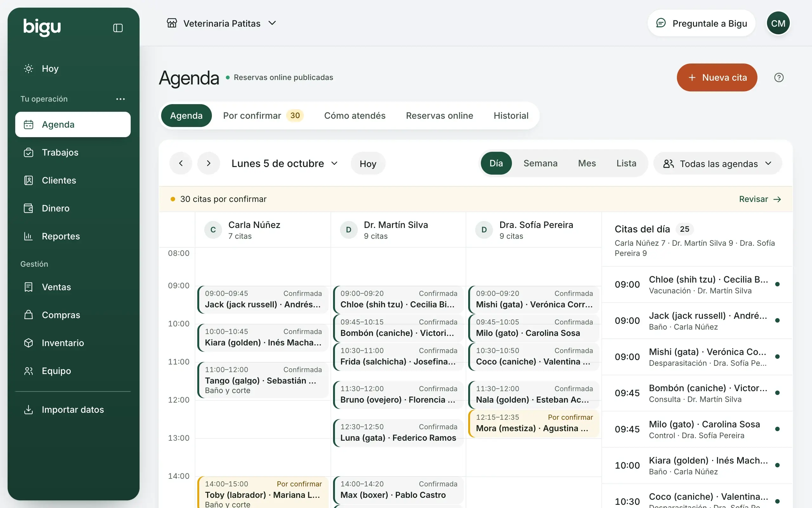Open the Cómo atendés tab
Viewport: 812px width, 508px height.
coord(355,116)
